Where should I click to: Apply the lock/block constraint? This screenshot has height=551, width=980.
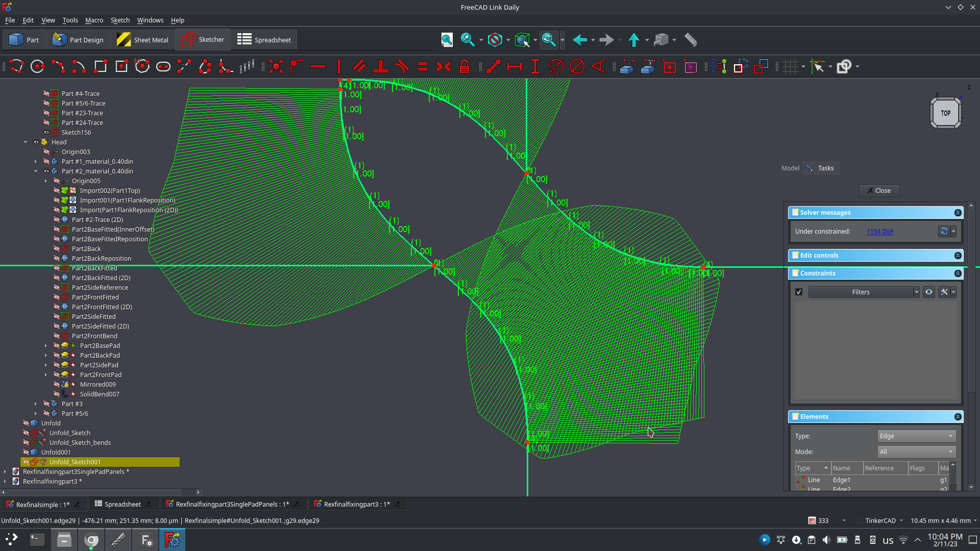(464, 66)
